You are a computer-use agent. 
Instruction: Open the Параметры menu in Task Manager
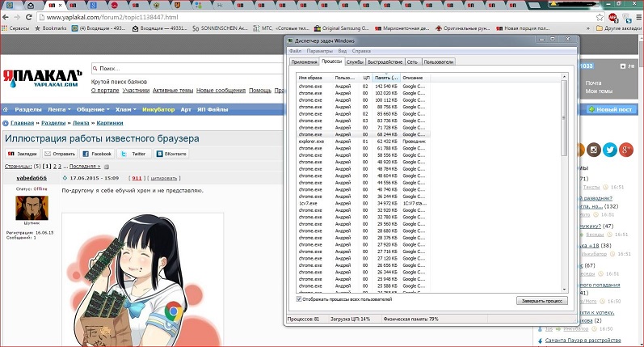click(319, 51)
